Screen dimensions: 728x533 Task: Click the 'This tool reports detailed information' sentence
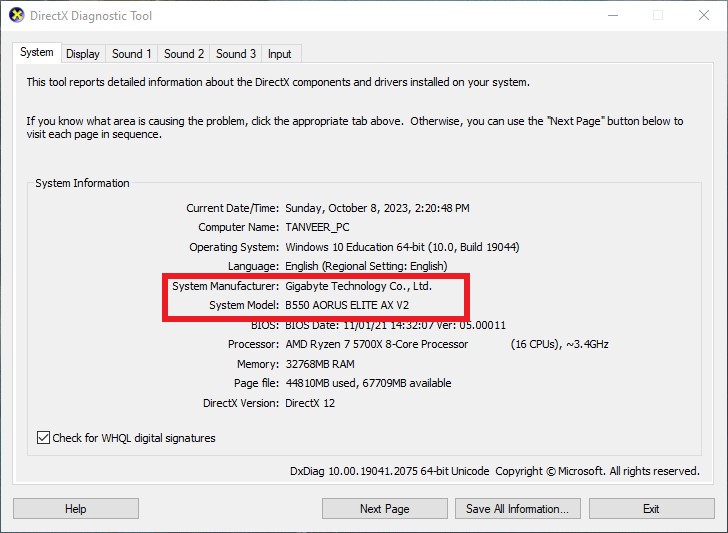click(x=278, y=82)
